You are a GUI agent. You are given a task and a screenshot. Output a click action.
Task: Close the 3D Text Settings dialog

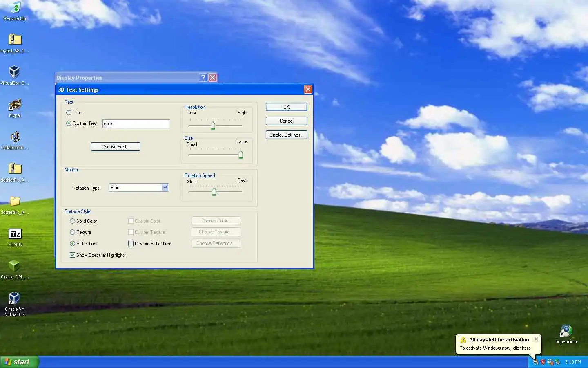coord(308,90)
